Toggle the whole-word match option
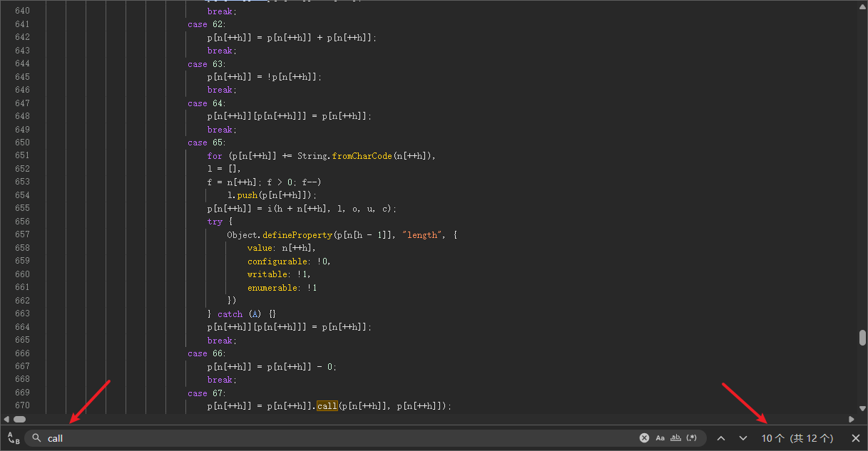The width and height of the screenshot is (868, 451). coord(675,438)
